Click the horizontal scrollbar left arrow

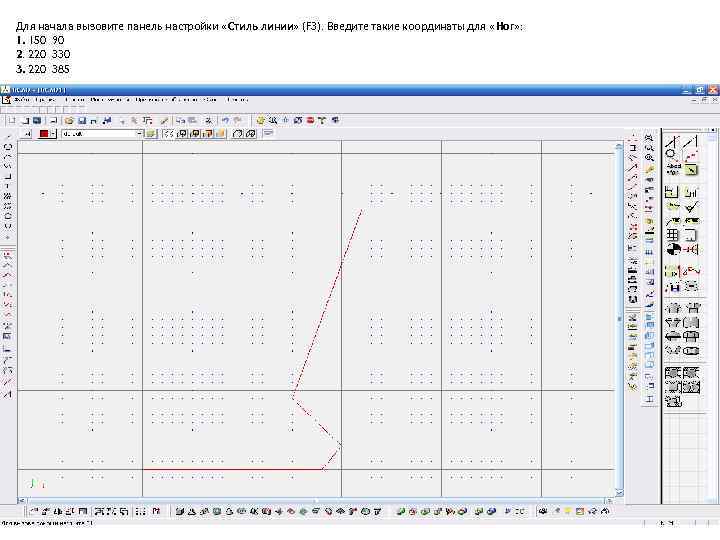pos(21,501)
